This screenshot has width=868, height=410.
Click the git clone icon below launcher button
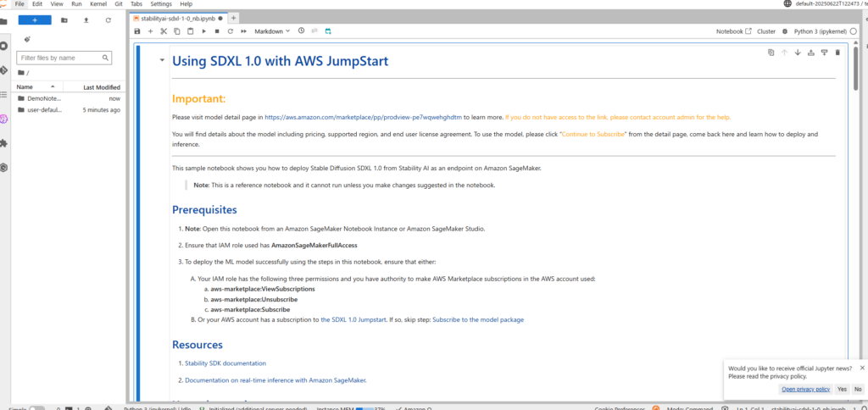click(27, 39)
